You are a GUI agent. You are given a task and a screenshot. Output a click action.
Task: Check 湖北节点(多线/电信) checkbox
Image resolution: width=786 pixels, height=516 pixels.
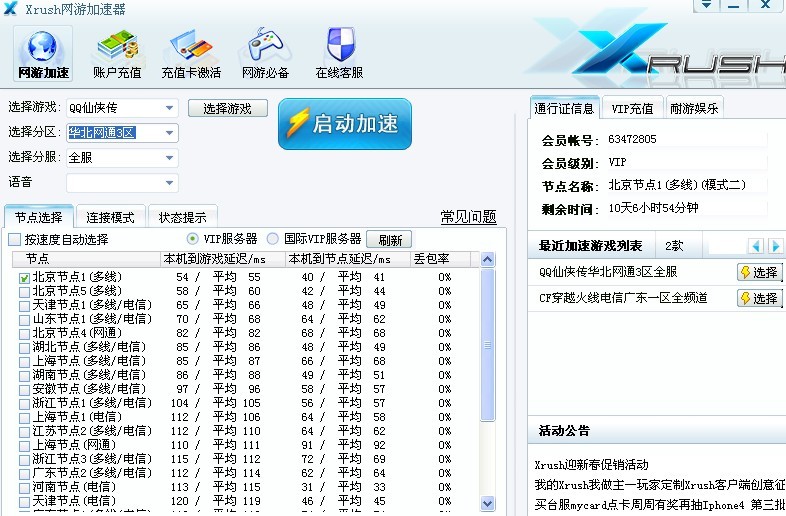[24, 348]
